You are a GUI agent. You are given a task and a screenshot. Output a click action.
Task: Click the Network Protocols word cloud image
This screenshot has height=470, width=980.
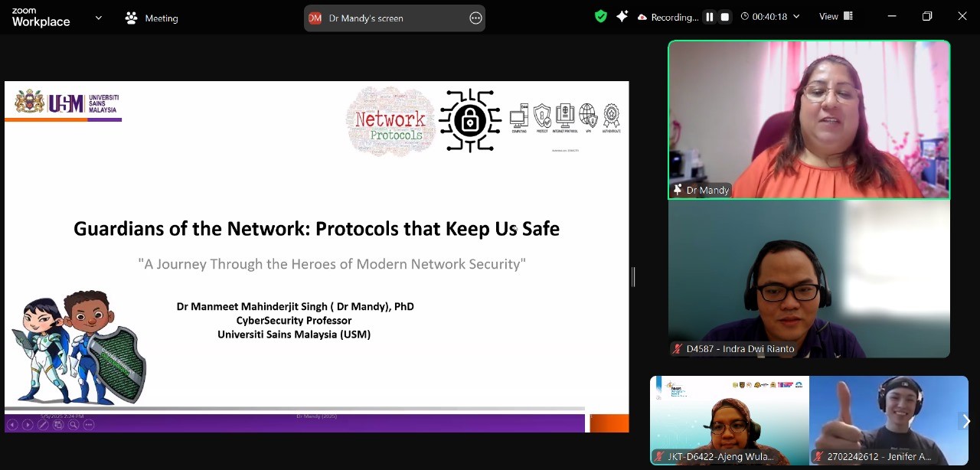(x=390, y=121)
